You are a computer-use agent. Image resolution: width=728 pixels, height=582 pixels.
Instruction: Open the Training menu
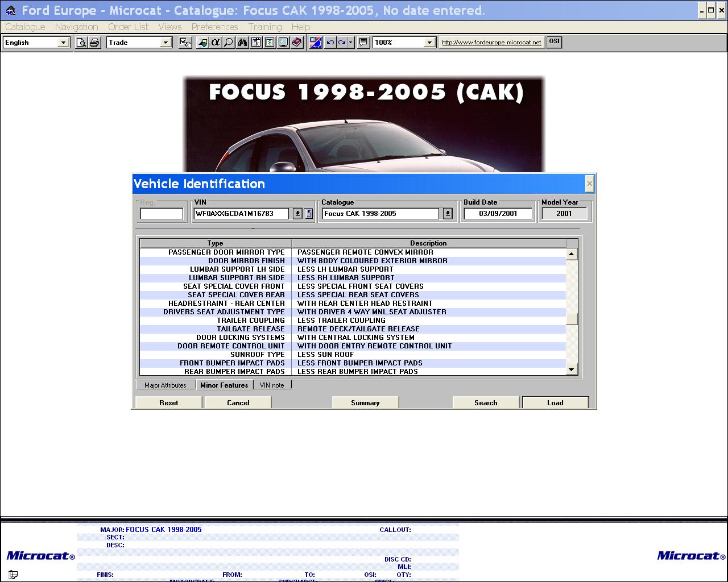click(x=265, y=27)
